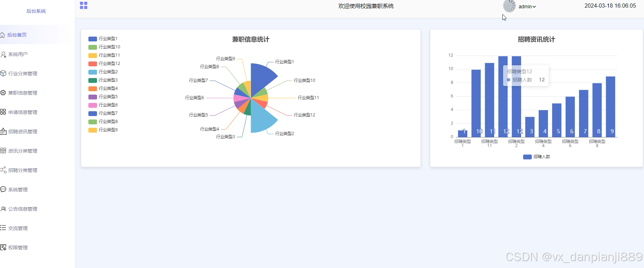The image size is (644, 268).
Task: Click the 行业分类管理 cube icon
Action: 3,74
